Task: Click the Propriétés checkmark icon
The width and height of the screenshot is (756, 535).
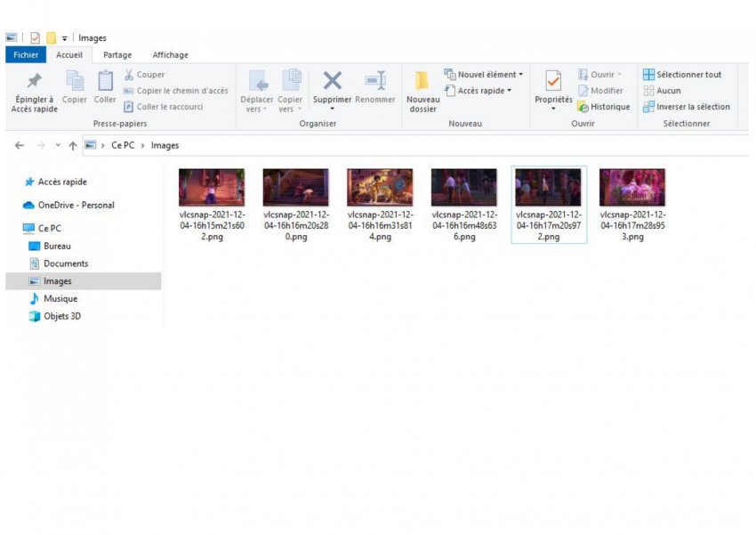Action: point(553,81)
